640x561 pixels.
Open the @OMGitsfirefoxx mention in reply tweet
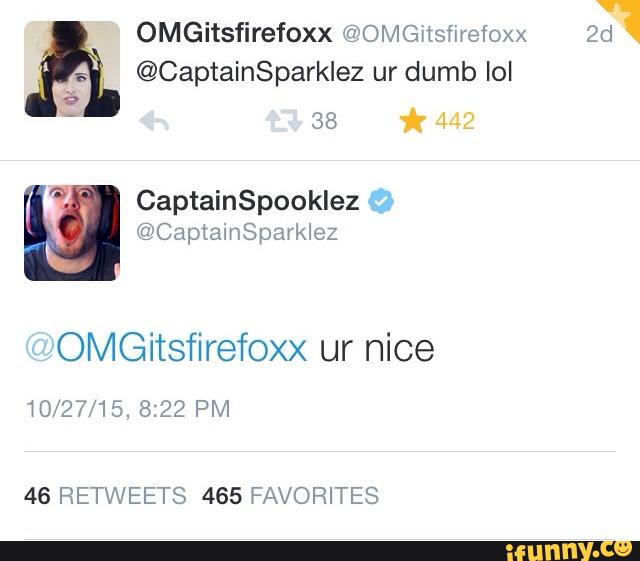[x=166, y=348]
